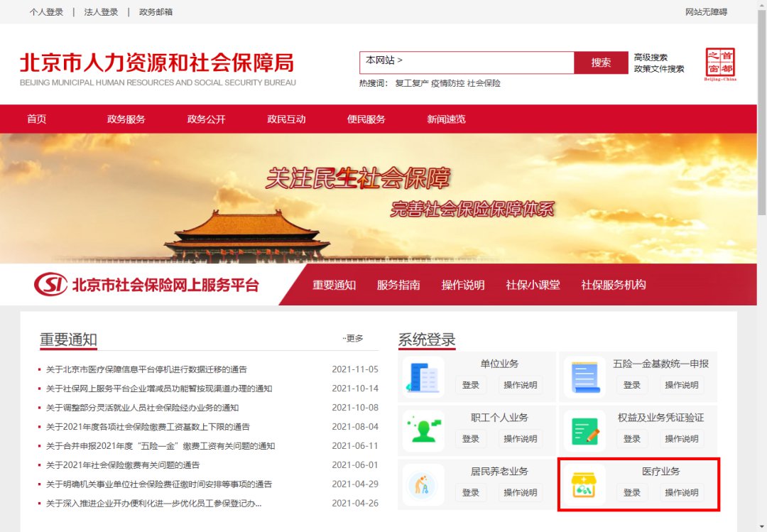This screenshot has height=532, width=767.
Task: Click the 系统登录 section heading
Action: point(427,340)
